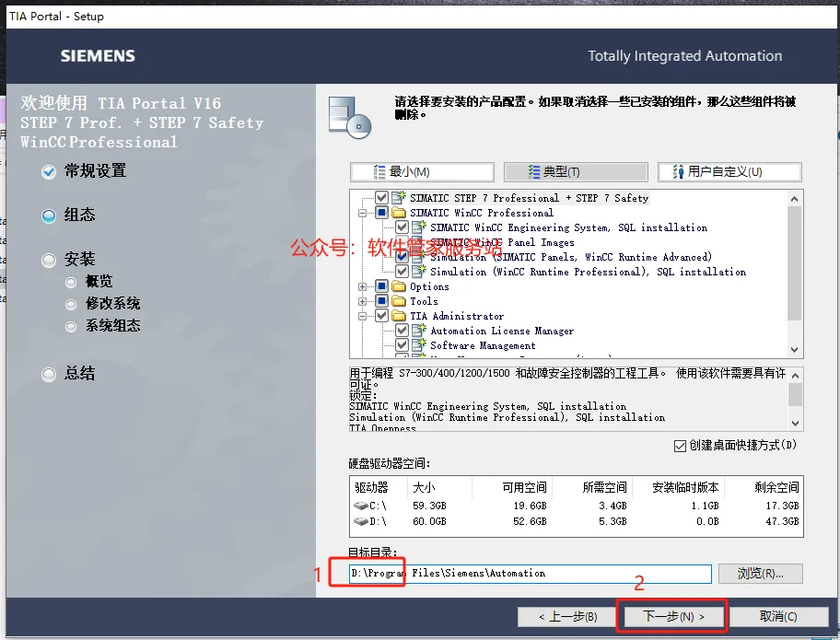Click the TIA Administrator folder icon

click(399, 316)
